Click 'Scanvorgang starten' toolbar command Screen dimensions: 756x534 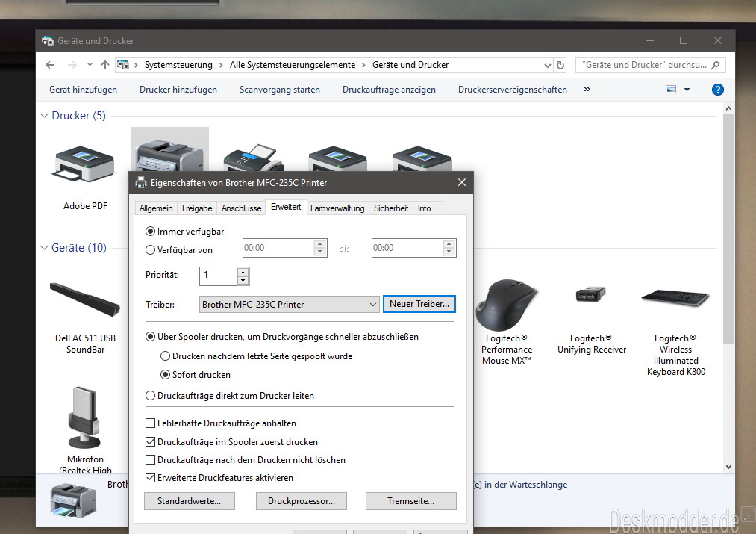(280, 90)
